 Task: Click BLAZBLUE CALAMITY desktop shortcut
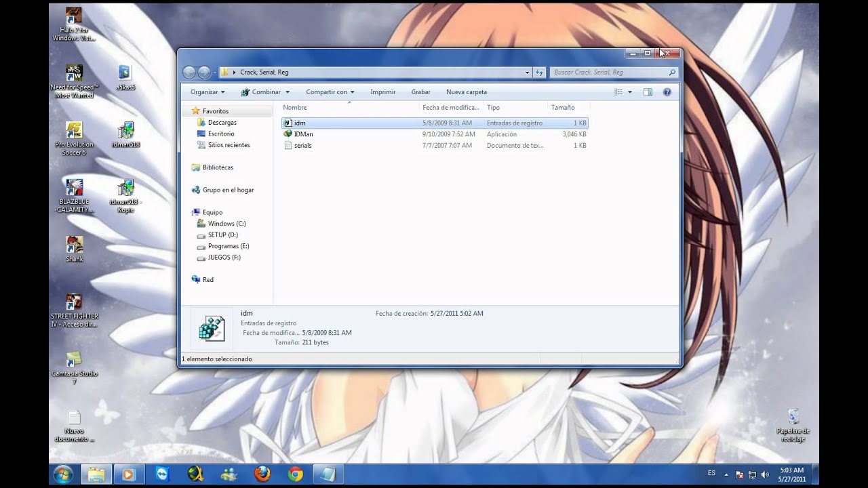click(x=74, y=197)
